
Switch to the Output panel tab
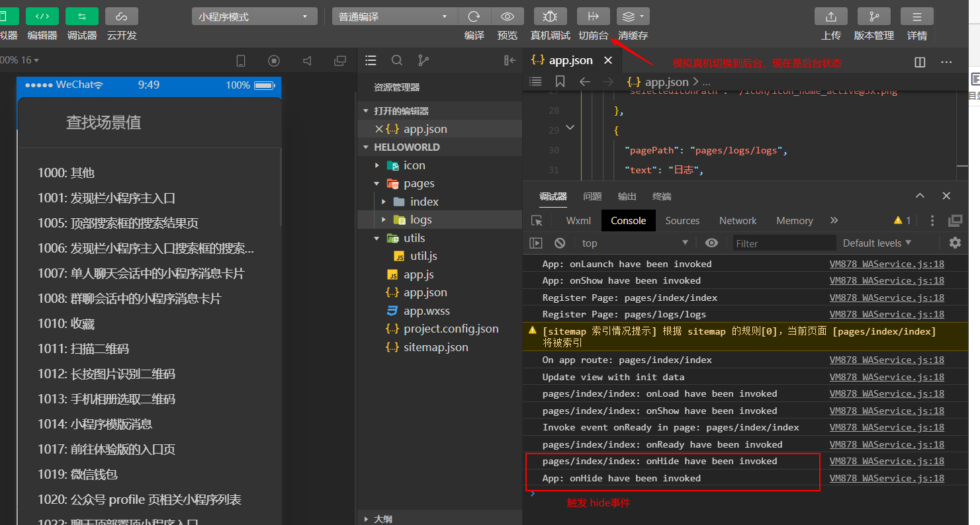coord(627,196)
